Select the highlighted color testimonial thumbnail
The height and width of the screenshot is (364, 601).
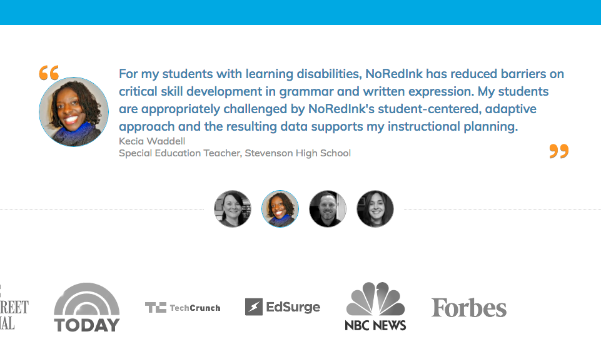280,209
